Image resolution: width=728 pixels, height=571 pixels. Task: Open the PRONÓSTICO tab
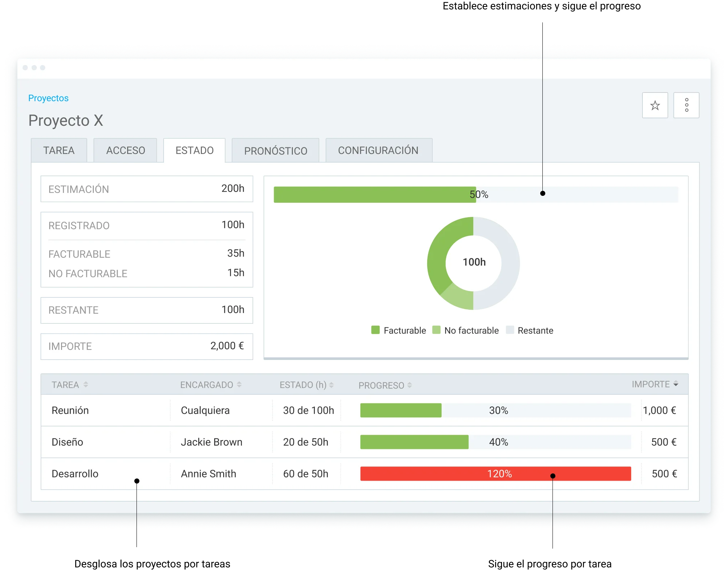pos(276,150)
